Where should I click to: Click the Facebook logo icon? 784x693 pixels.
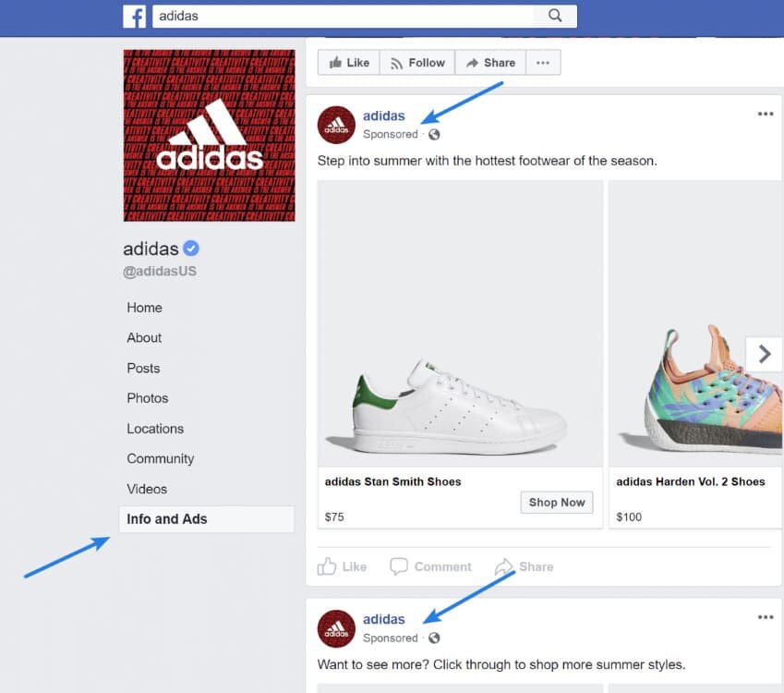click(134, 17)
